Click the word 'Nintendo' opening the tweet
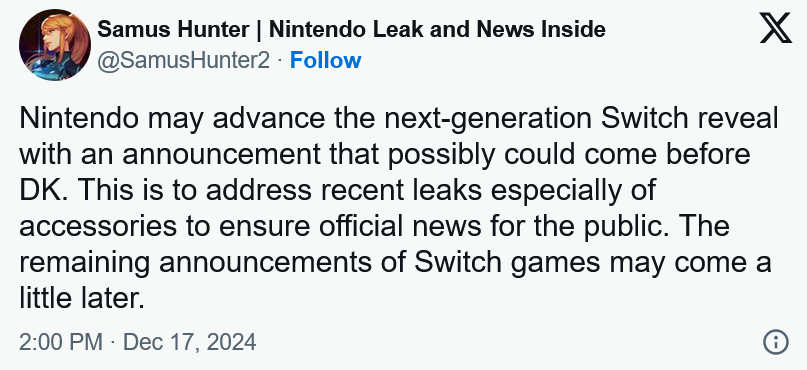The height and width of the screenshot is (370, 807). [x=79, y=118]
